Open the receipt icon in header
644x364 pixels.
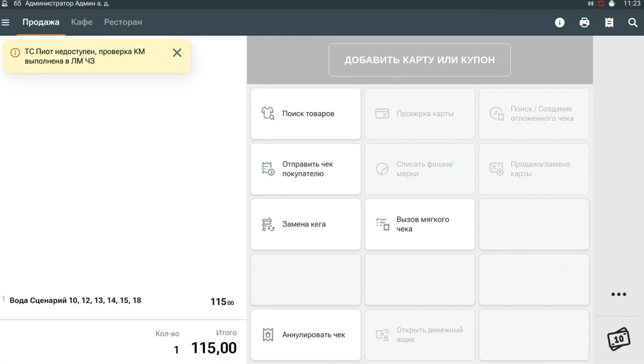tap(609, 23)
